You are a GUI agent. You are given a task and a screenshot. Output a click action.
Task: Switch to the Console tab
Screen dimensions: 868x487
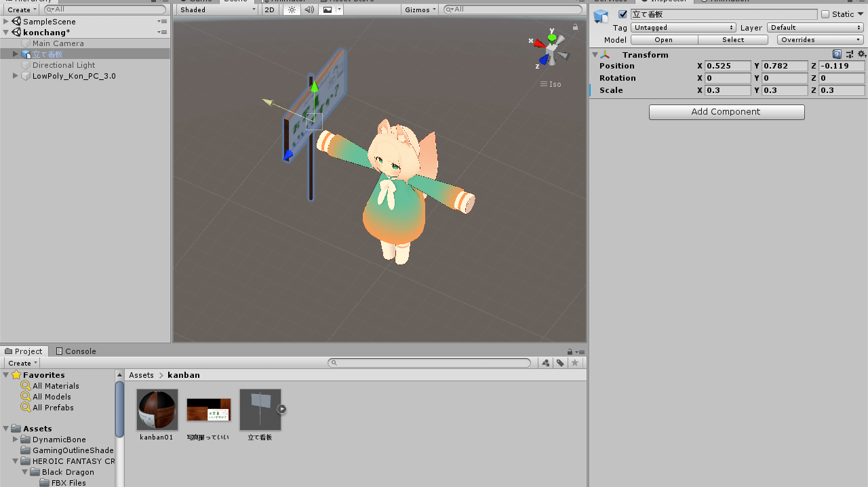(x=75, y=351)
